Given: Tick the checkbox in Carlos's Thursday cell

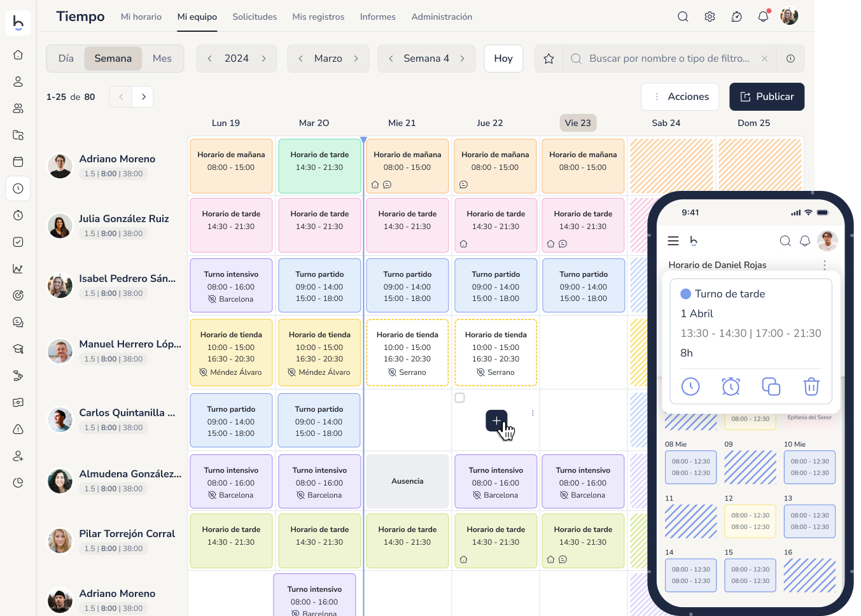Looking at the screenshot, I should click(460, 398).
